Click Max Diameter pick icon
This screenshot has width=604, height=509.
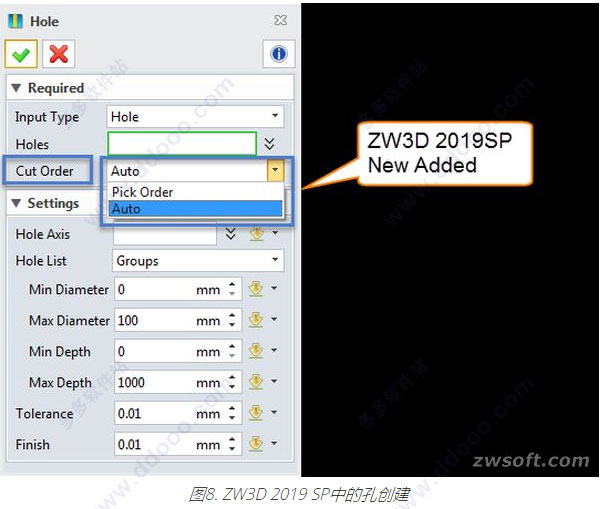[256, 320]
